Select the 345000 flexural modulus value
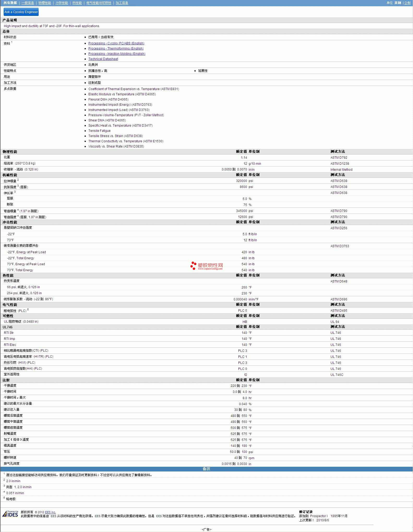The height and width of the screenshot is (532, 413). click(241, 211)
